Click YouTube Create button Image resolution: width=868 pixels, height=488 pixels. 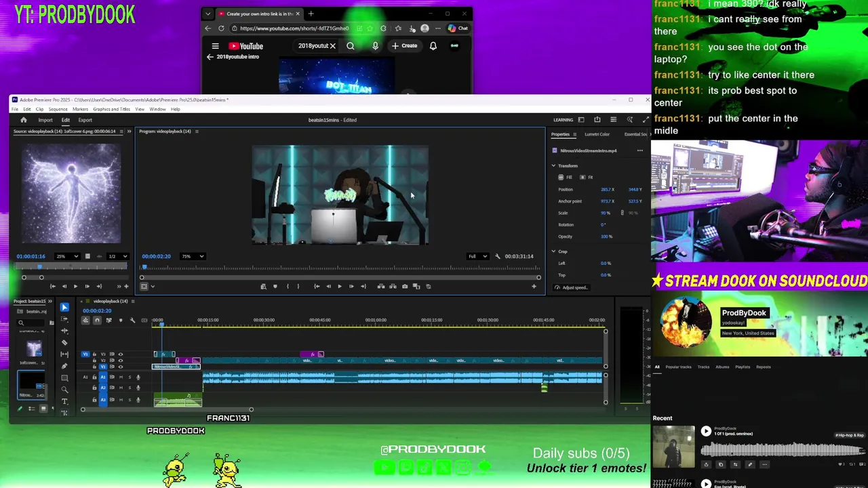click(404, 46)
